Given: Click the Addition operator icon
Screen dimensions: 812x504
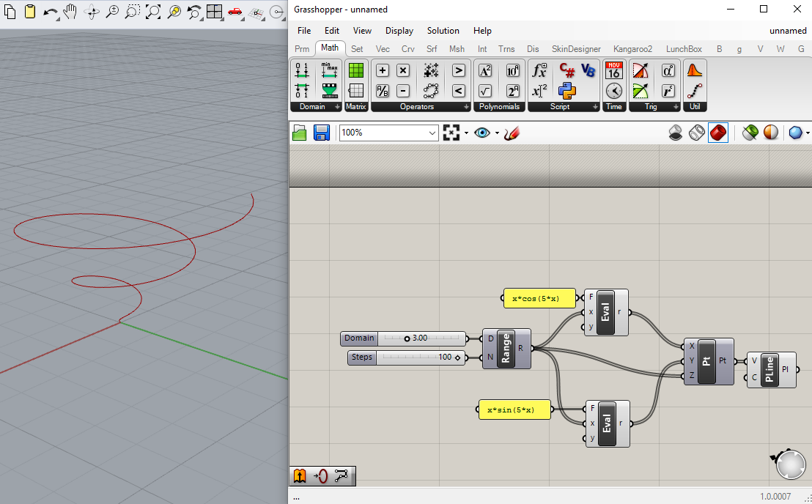Looking at the screenshot, I should [x=382, y=70].
